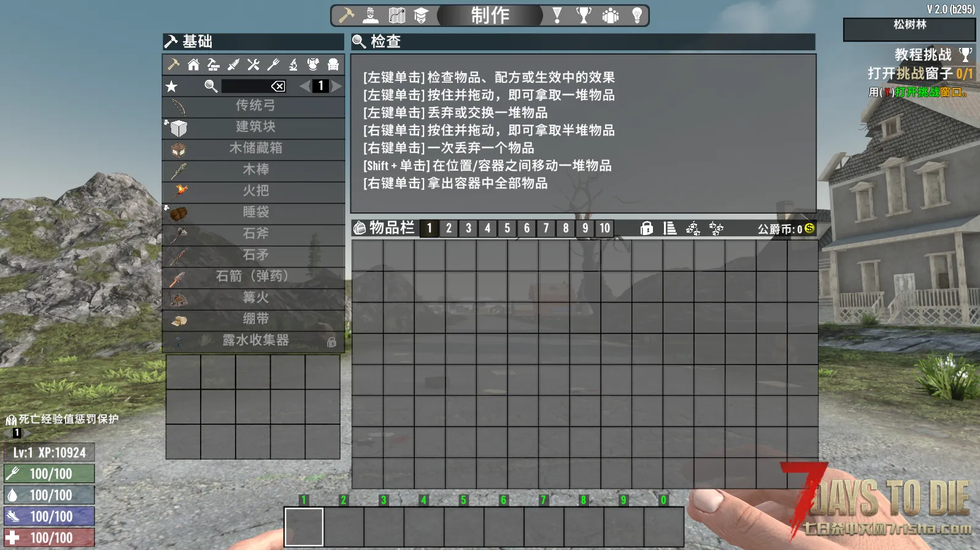
Task: Click the recipe search magnifier icon
Action: [211, 86]
